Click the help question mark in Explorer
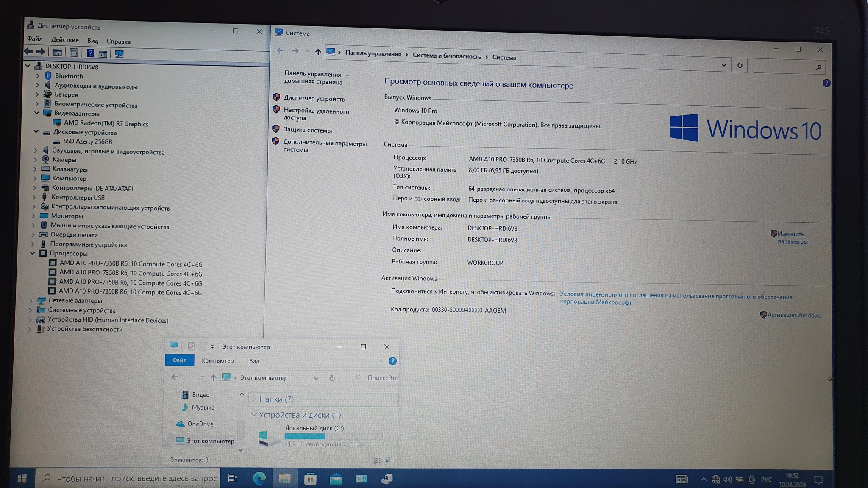Screen dimensions: 868x488 tap(392, 361)
